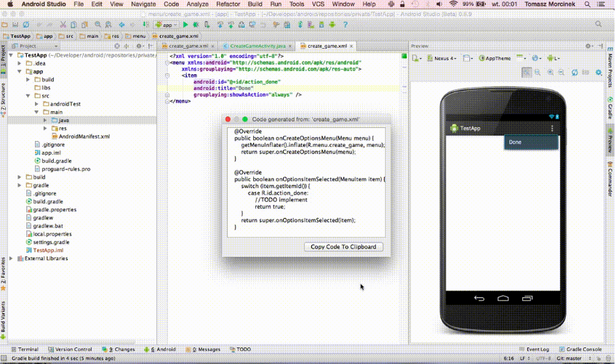Image resolution: width=616 pixels, height=364 pixels.
Task: Click the Copy toolbar icon
Action: [73, 25]
